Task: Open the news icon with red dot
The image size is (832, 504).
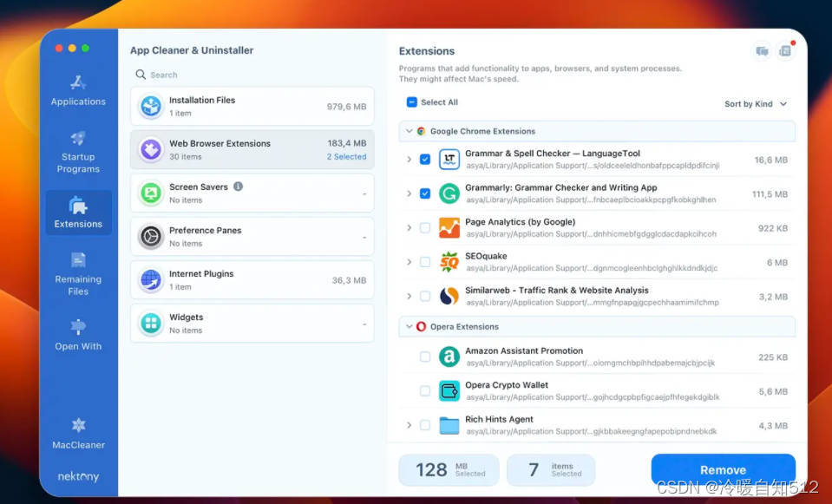Action: pos(785,51)
